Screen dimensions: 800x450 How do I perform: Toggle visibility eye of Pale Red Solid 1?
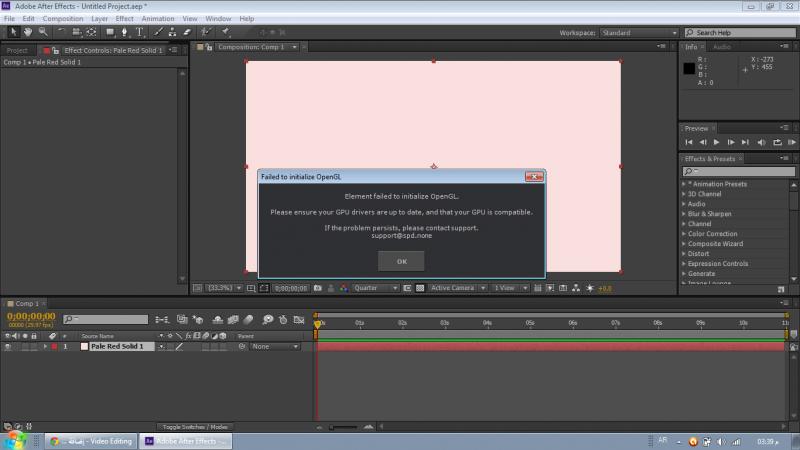8,346
